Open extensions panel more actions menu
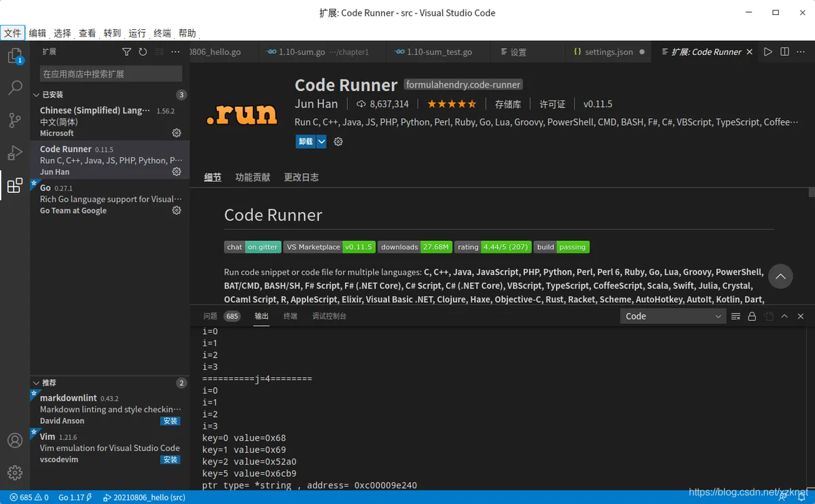 pyautogui.click(x=175, y=52)
